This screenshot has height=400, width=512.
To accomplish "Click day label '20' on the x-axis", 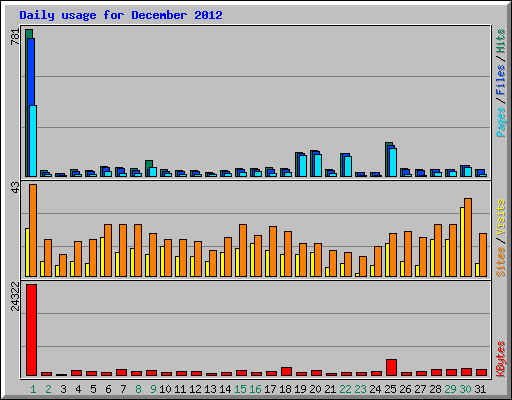I will click(x=315, y=389).
